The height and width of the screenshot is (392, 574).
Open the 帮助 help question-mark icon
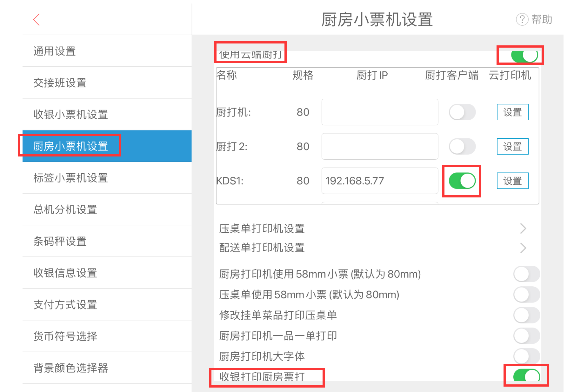point(522,20)
